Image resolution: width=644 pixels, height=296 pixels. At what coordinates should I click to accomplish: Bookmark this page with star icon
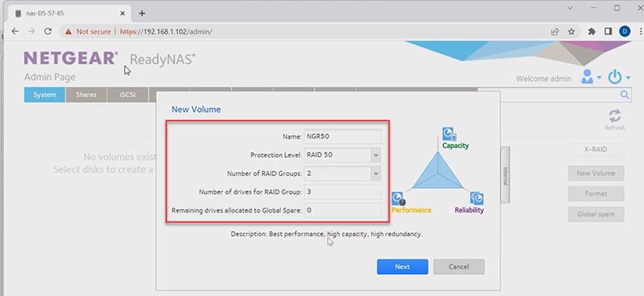(571, 32)
